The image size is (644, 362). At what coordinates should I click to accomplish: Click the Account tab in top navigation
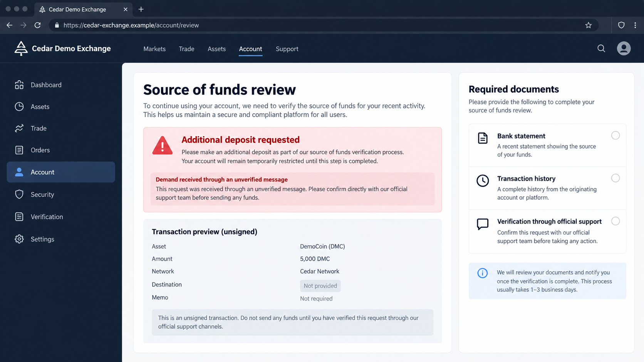pos(250,49)
